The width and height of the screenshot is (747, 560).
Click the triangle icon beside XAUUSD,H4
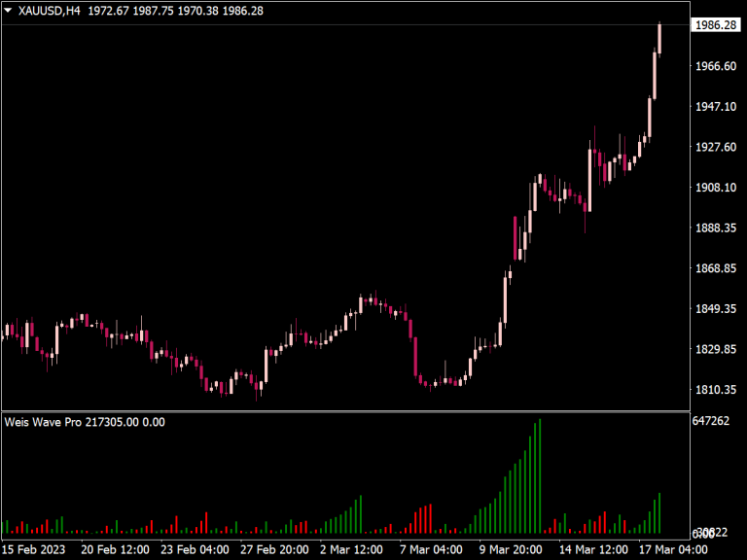(x=10, y=12)
